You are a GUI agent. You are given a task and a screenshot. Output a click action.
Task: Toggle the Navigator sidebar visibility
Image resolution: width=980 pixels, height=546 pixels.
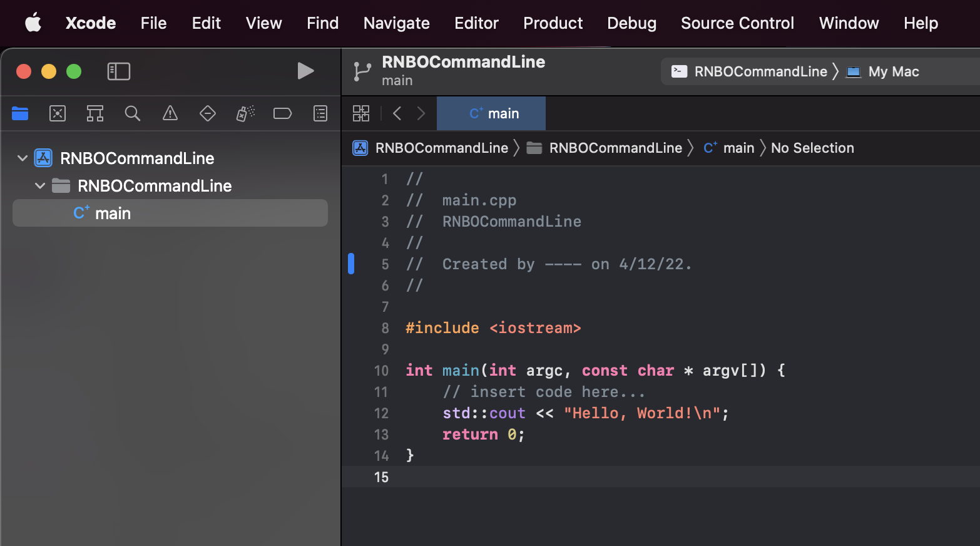coord(119,71)
